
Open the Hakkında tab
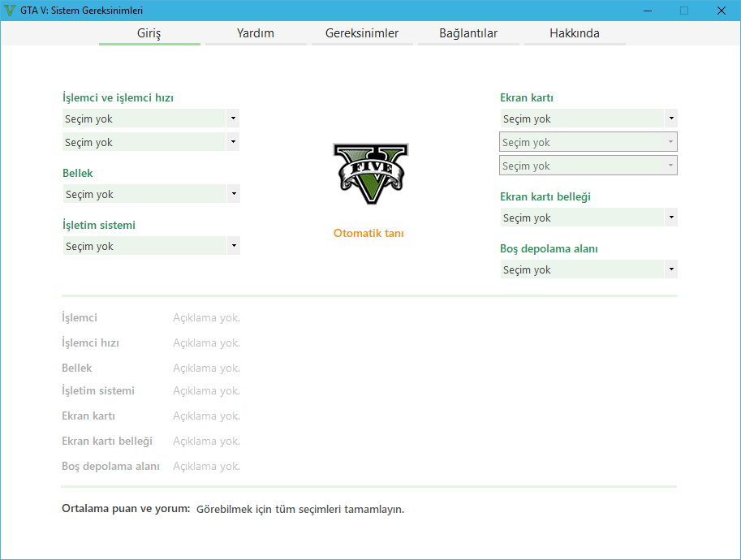point(575,33)
